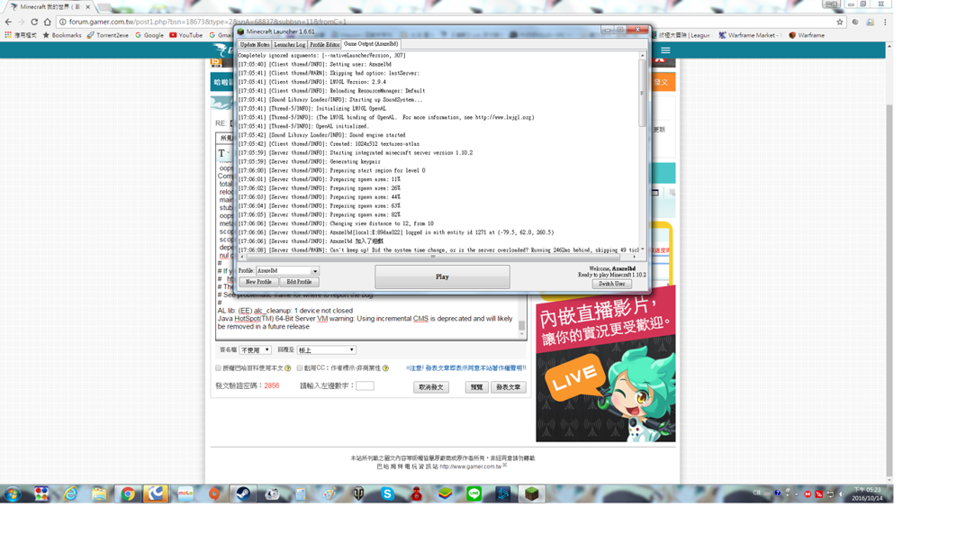Reload the page in Chrome
Image resolution: width=966 pixels, height=544 pixels.
34,22
